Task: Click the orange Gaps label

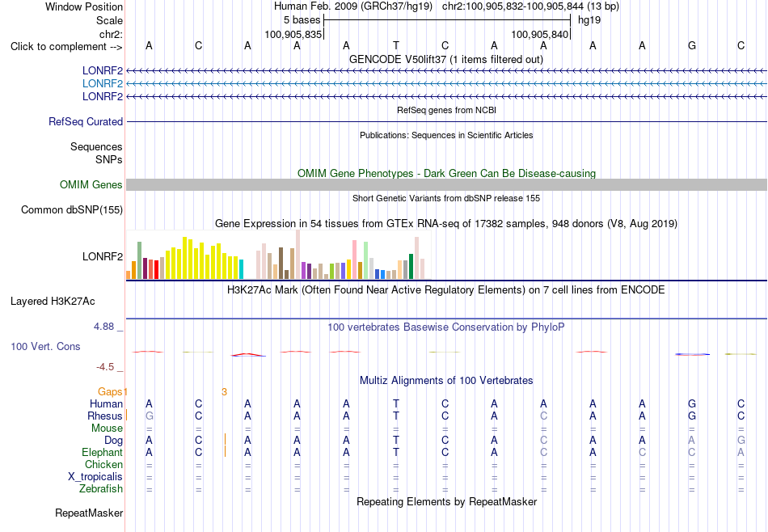Action: pos(110,391)
